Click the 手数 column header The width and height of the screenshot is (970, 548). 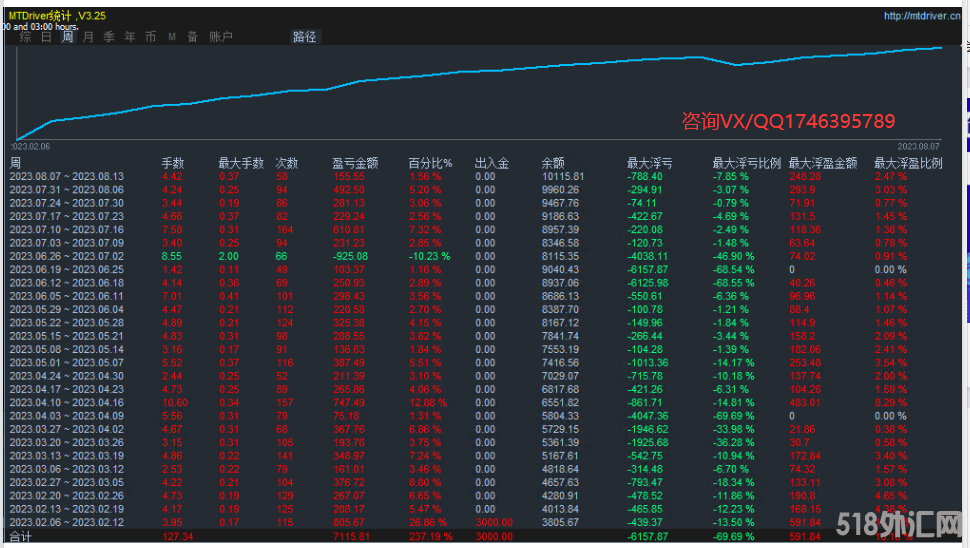coord(173,163)
